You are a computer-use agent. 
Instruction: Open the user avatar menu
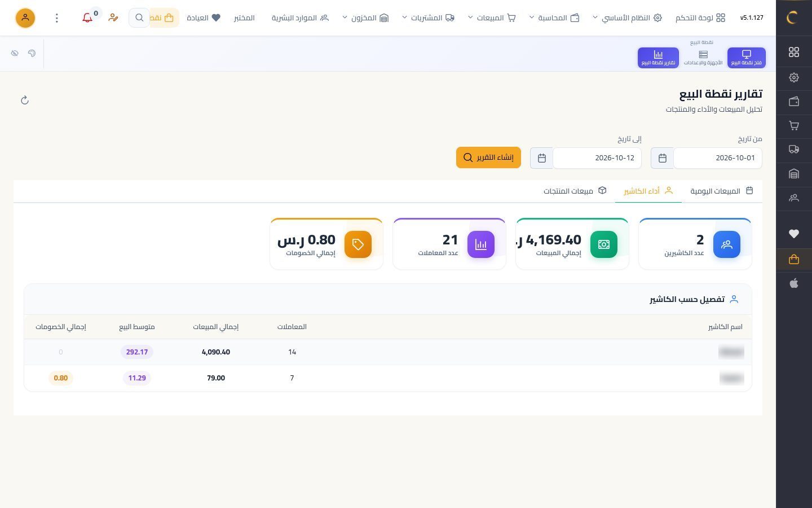point(25,17)
